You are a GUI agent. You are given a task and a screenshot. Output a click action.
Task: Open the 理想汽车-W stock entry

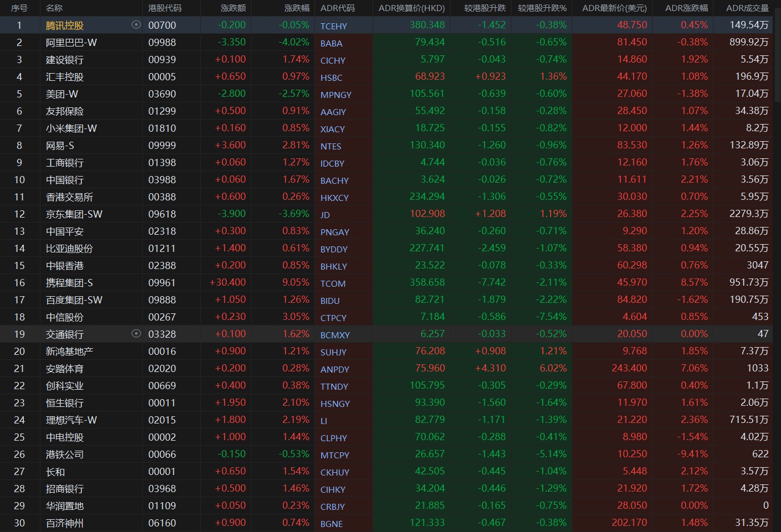71,420
